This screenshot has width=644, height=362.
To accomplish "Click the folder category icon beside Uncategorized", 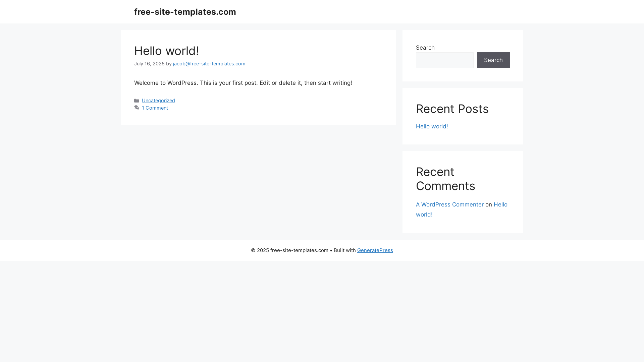I will coord(137,101).
